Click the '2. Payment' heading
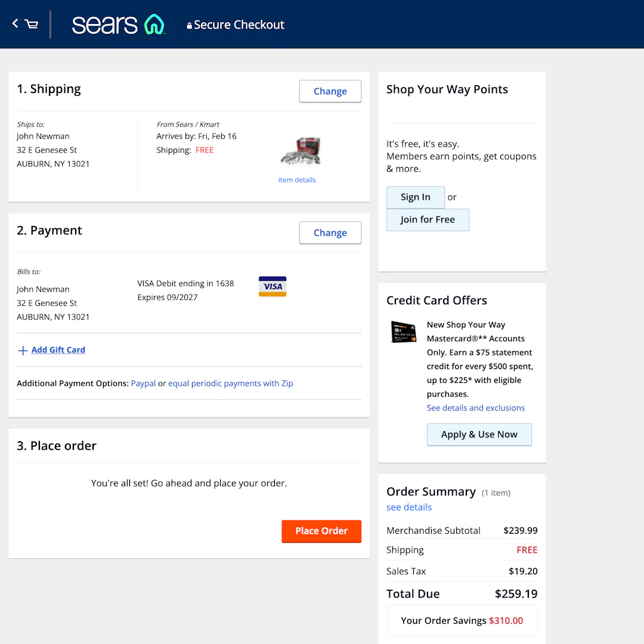The image size is (644, 644). (x=49, y=230)
